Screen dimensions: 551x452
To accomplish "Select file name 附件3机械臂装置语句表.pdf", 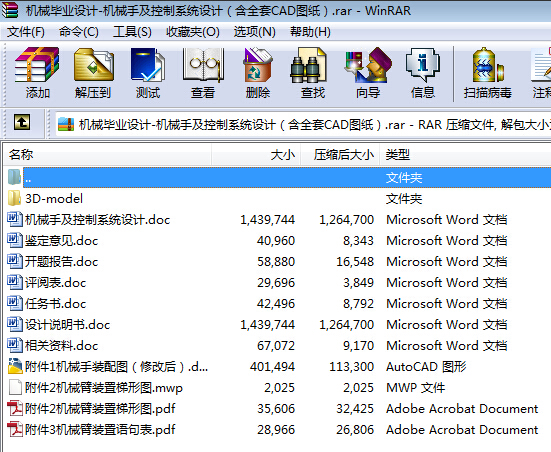I will (100, 430).
